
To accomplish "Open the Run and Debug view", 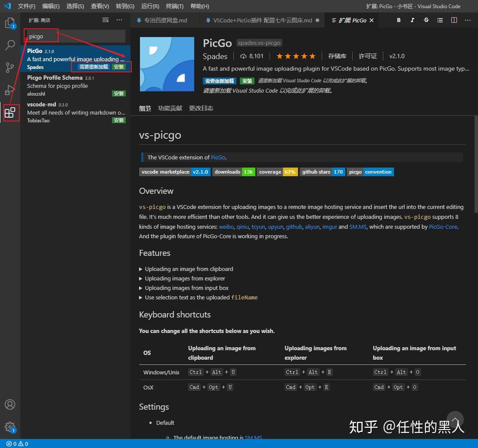I will [x=10, y=90].
